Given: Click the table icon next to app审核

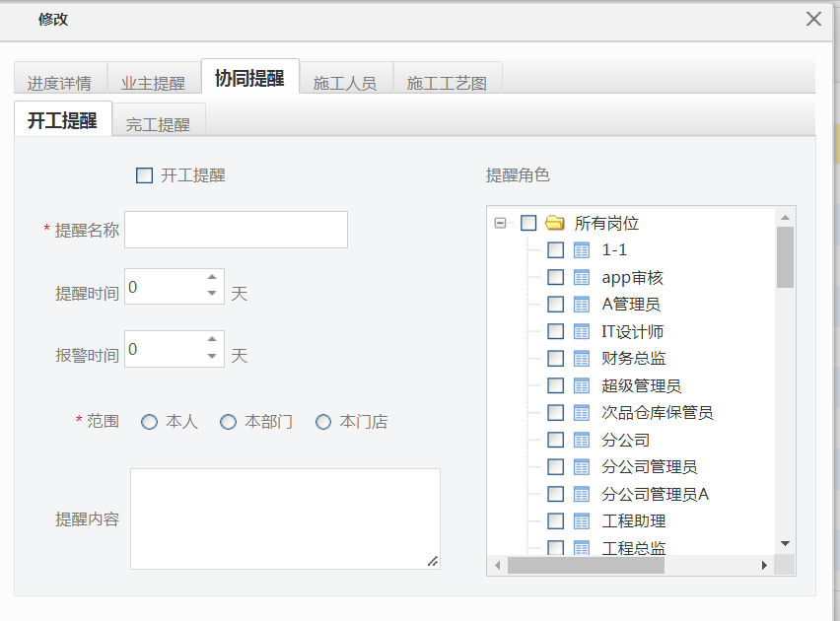Looking at the screenshot, I should [x=582, y=278].
